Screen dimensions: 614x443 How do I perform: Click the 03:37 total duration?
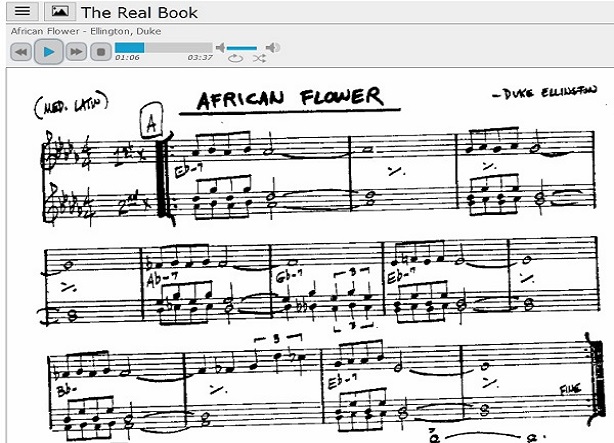[200, 58]
